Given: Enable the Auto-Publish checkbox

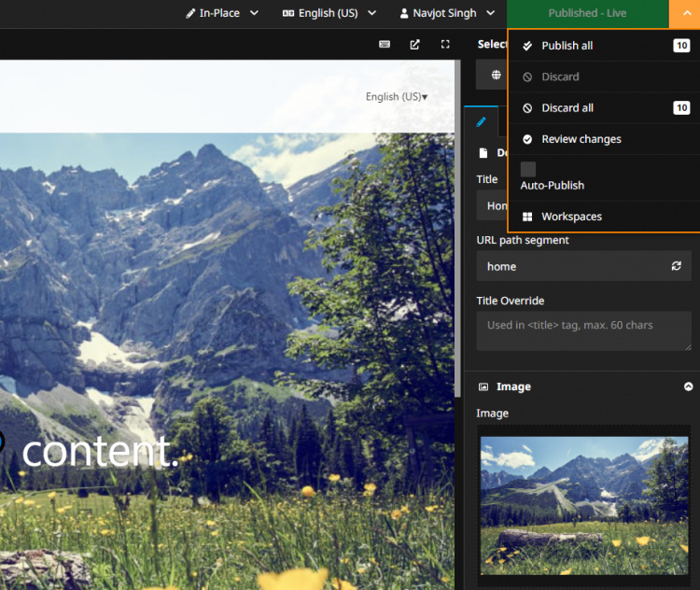Looking at the screenshot, I should point(528,169).
